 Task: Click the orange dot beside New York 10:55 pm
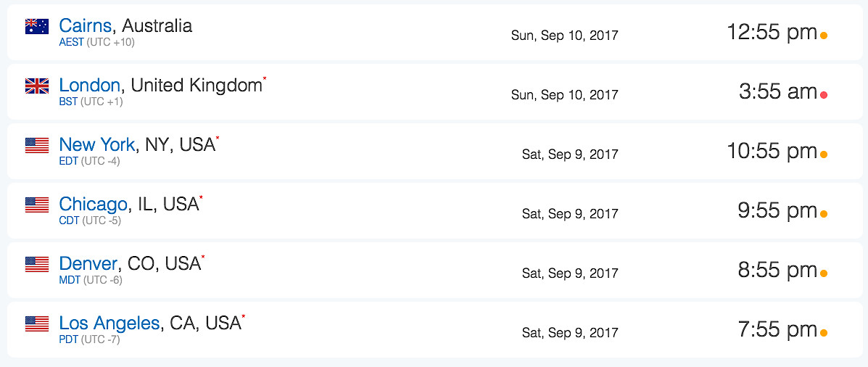point(824,154)
